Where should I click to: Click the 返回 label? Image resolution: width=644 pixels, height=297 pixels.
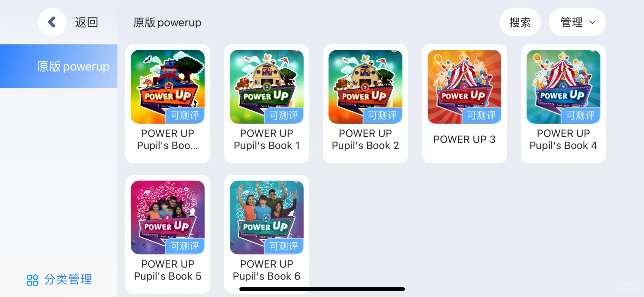(86, 22)
